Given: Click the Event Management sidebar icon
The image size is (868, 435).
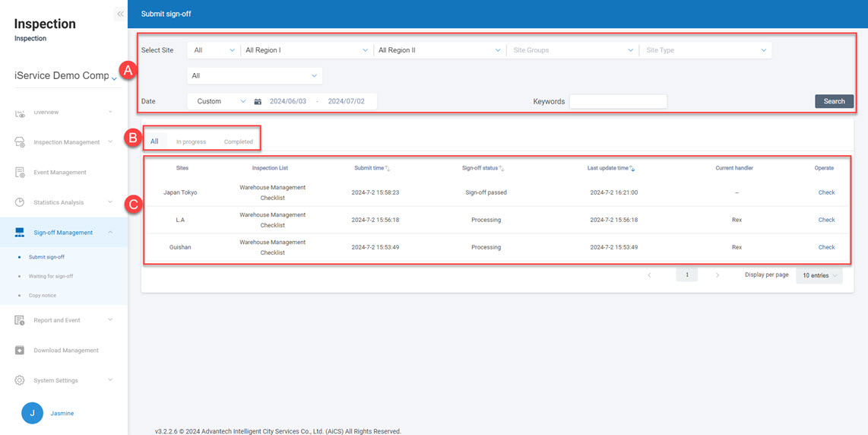Looking at the screenshot, I should (x=21, y=173).
